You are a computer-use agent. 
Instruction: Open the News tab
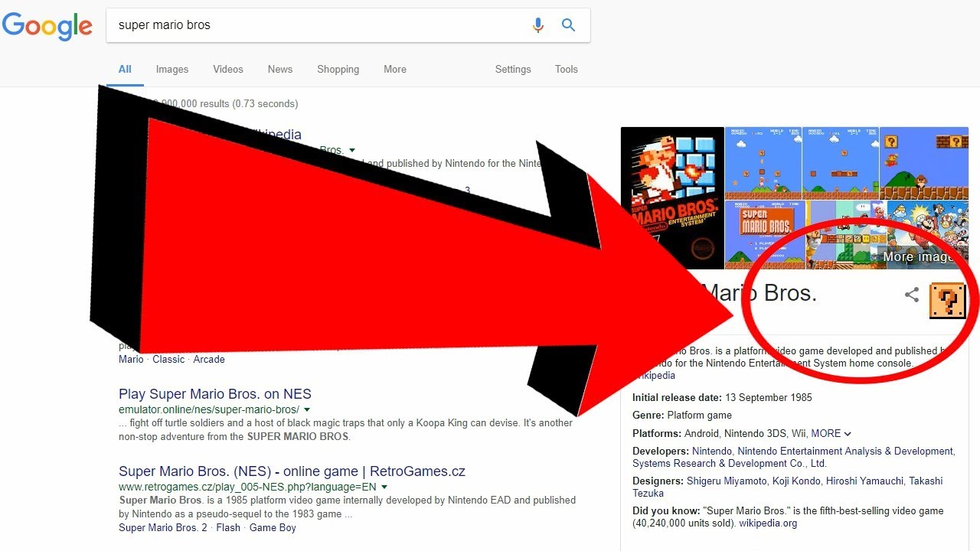point(280,69)
